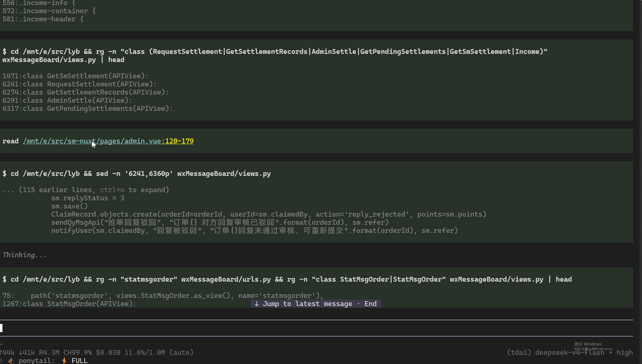The width and height of the screenshot is (642, 364).
Task: Click the R4.3M status entry
Action: [49, 352]
